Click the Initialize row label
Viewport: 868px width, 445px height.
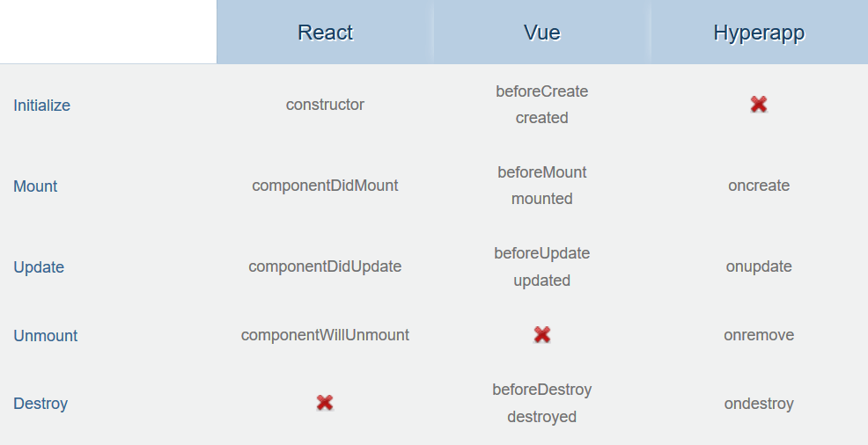(x=41, y=106)
